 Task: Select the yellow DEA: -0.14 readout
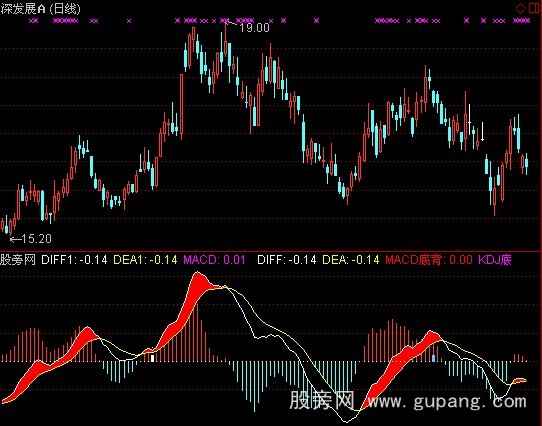point(351,260)
